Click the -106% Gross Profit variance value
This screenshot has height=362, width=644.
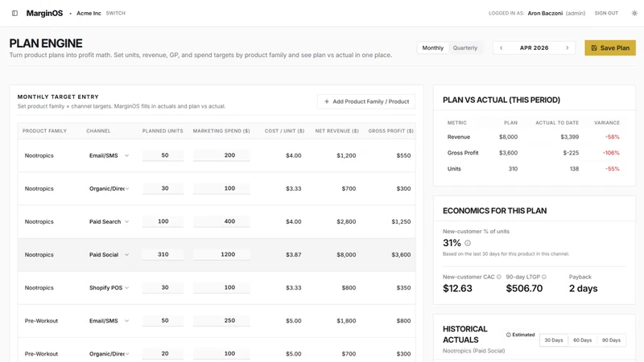point(611,153)
